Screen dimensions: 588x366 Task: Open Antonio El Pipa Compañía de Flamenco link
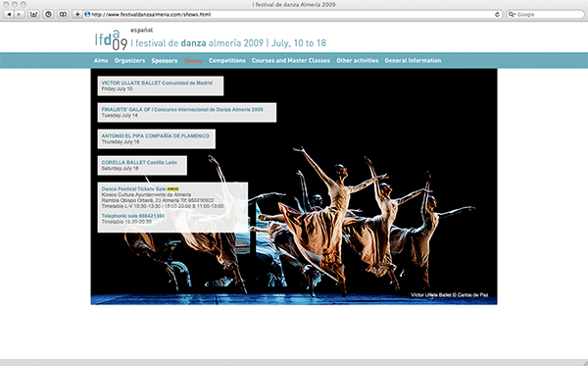click(x=155, y=135)
